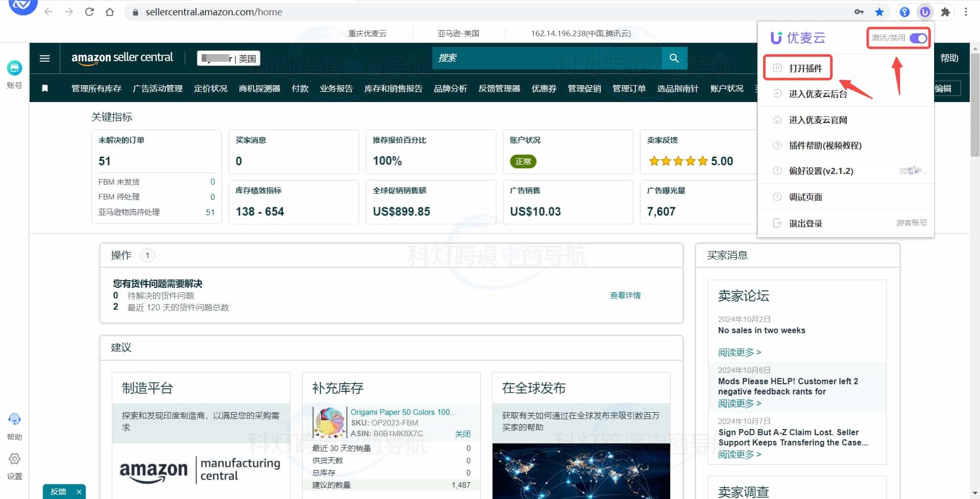
Task: Click the search magnifier in Seller Central
Action: coord(674,58)
